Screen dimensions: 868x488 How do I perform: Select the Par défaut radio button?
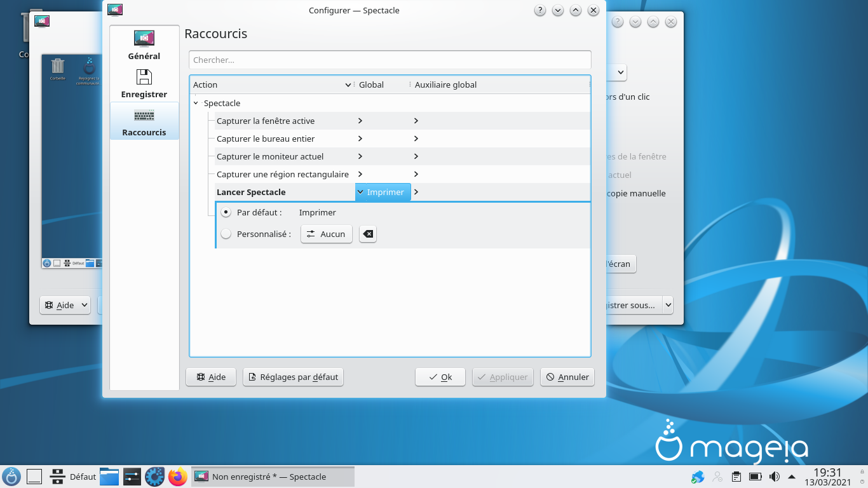tap(226, 212)
